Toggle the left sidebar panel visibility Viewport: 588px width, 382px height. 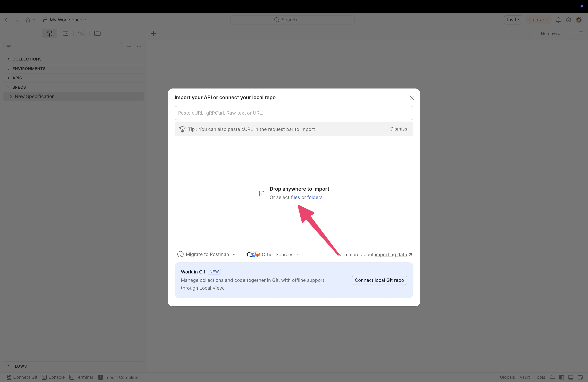point(561,377)
